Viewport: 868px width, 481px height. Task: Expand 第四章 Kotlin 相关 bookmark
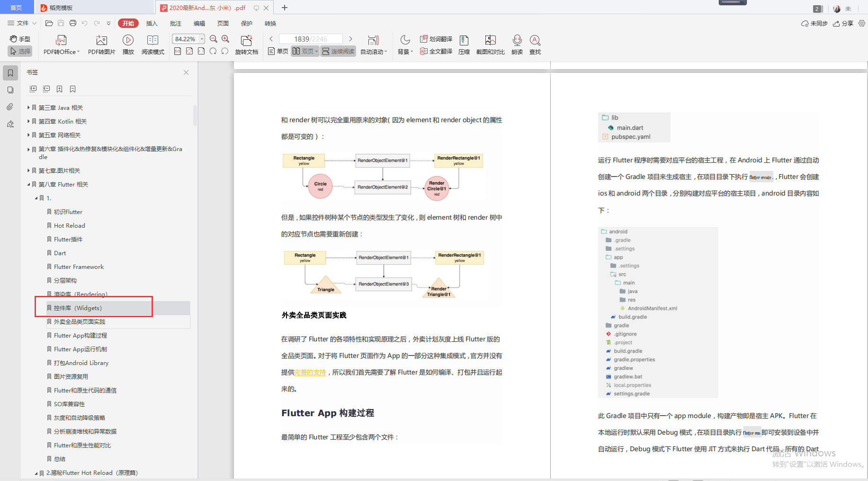[x=28, y=121]
